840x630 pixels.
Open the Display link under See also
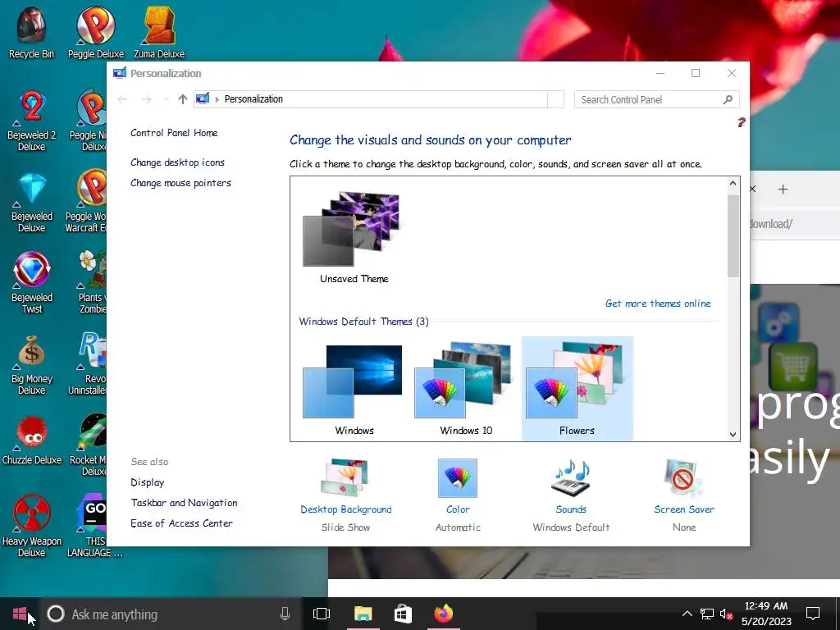coord(148,482)
